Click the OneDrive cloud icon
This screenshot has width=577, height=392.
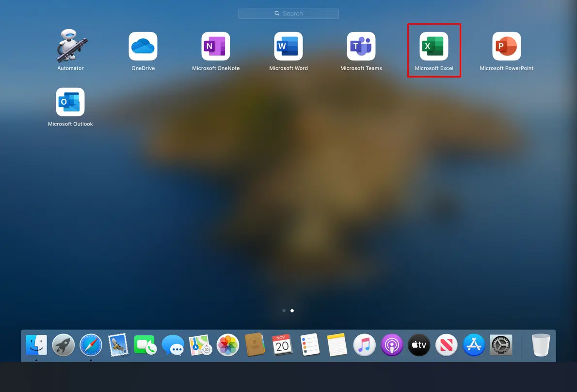click(143, 47)
